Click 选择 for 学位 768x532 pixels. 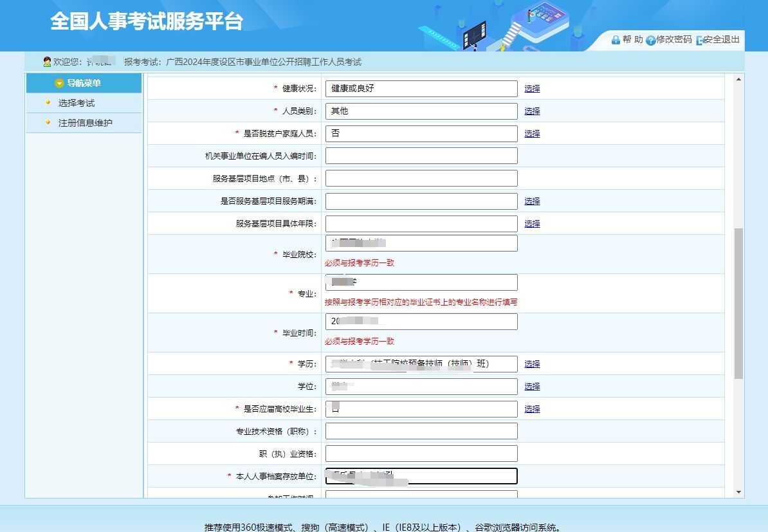[x=532, y=387]
